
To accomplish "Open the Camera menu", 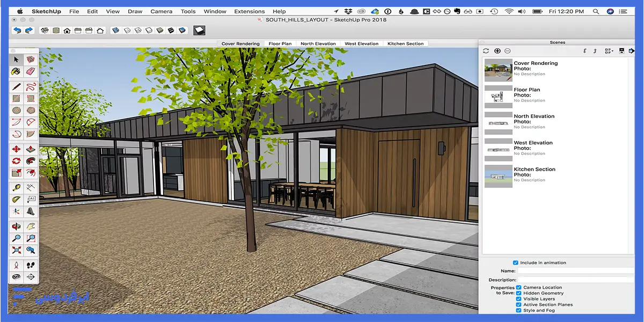I will pyautogui.click(x=161, y=11).
